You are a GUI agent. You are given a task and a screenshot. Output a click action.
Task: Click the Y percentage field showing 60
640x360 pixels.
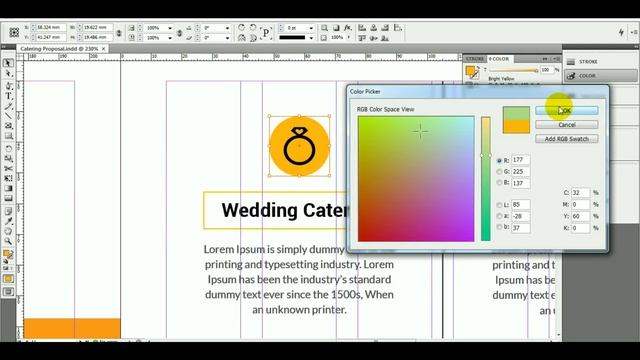580,216
